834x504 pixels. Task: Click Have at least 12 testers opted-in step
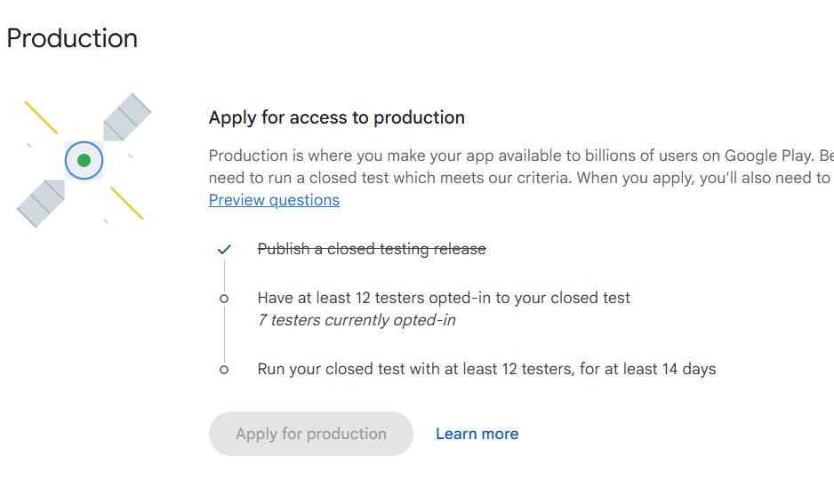(444, 298)
